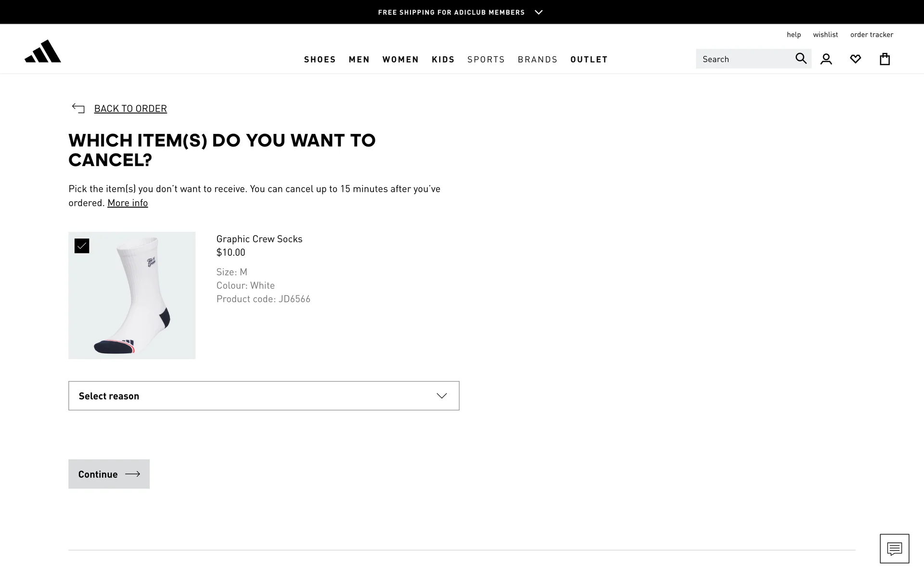
Task: Open the WOMEN menu
Action: coord(400,59)
